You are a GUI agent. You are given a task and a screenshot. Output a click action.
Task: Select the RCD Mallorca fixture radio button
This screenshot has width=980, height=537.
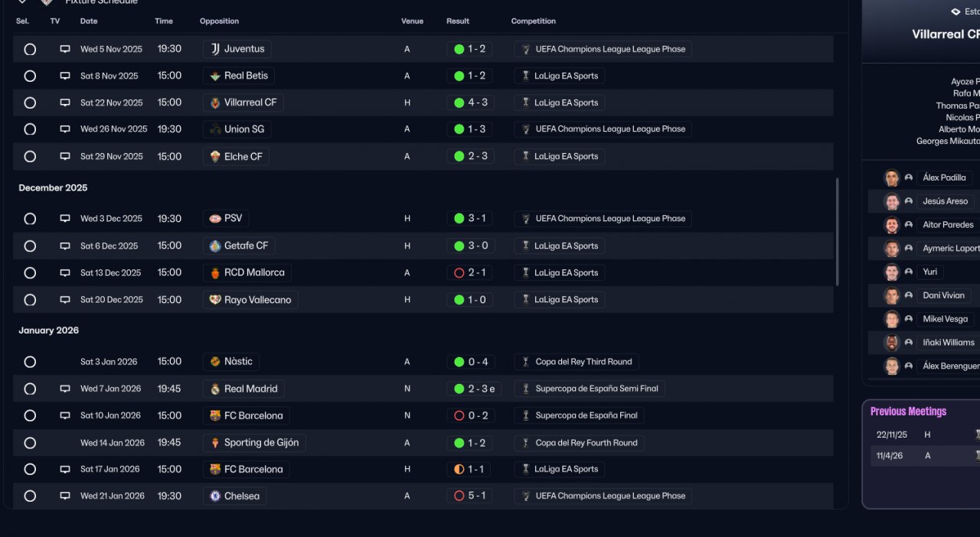[x=30, y=273]
